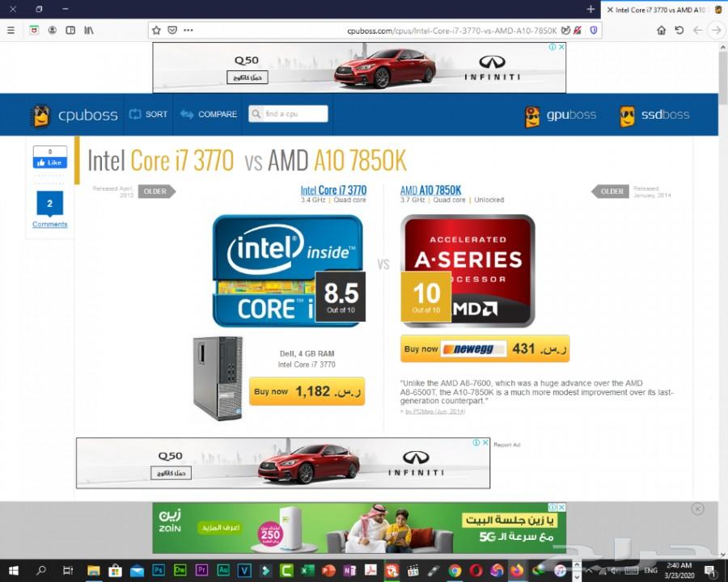728x582 pixels.
Task: Select the Intel Core i7 3770 vs AMD tab
Action: coord(664,9)
